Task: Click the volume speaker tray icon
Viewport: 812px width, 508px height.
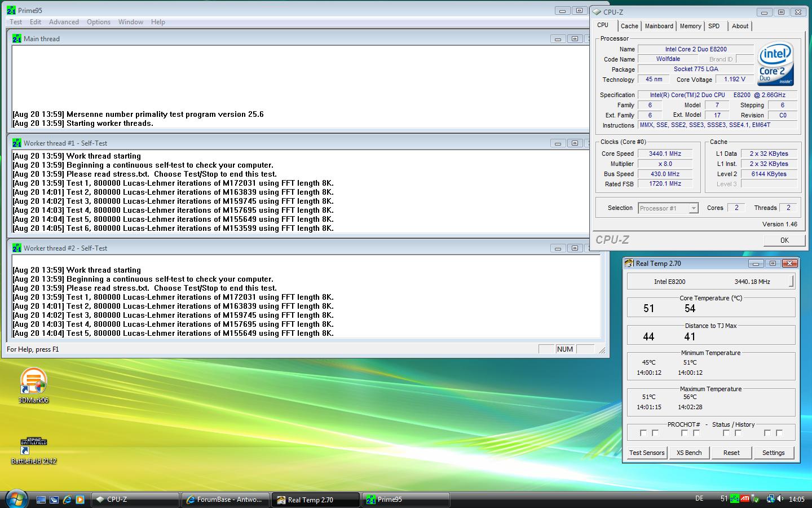Action: click(x=780, y=499)
